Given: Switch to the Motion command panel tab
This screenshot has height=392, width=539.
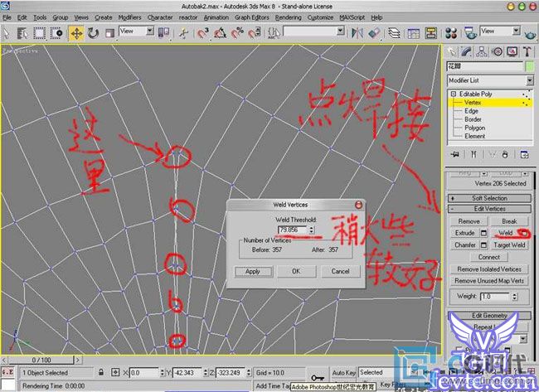Looking at the screenshot, I should point(497,52).
